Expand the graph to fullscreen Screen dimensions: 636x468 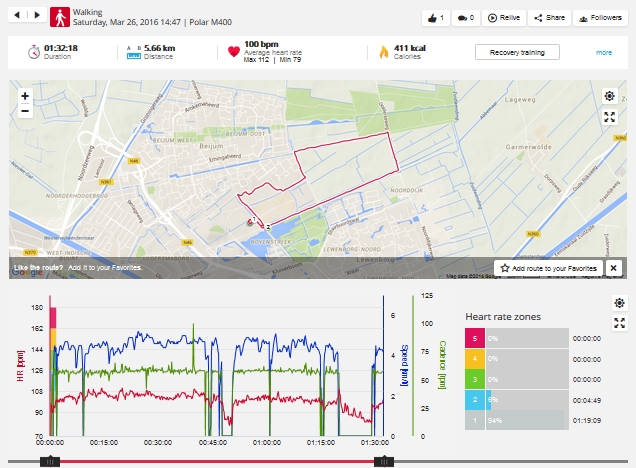619,322
